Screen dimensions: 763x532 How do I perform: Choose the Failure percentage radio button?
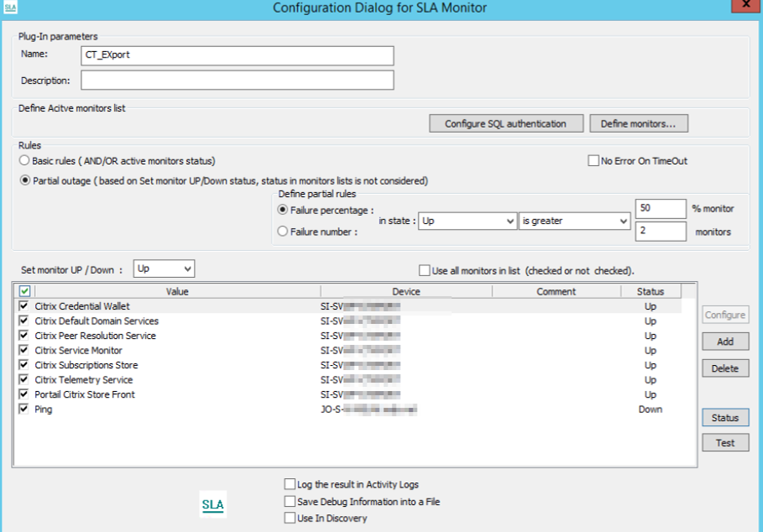[282, 210]
